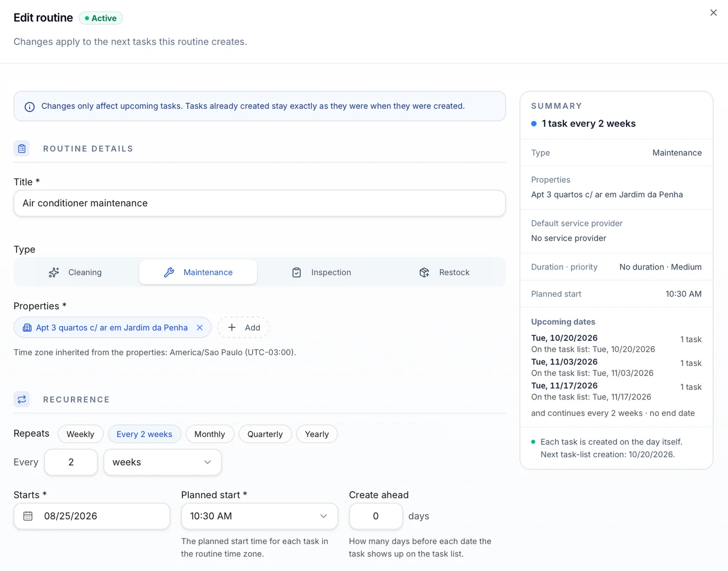Viewport: 728px width, 571px height.
Task: Click 'Tue, 10/20/2026' upcoming date
Action: [x=564, y=338]
